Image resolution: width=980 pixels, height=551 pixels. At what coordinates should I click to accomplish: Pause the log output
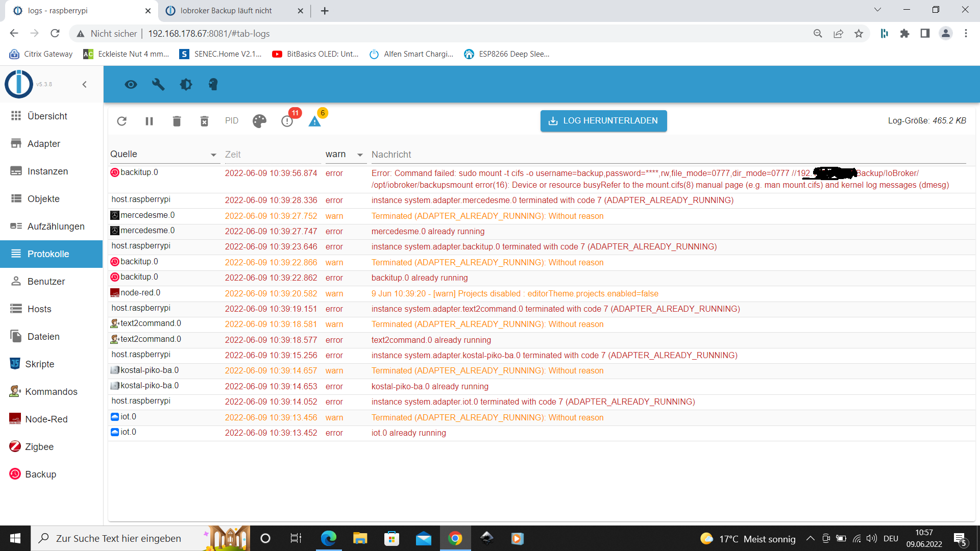point(149,121)
